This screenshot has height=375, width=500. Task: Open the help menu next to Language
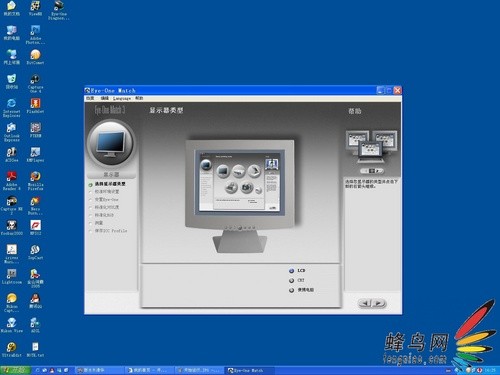pyautogui.click(x=139, y=98)
